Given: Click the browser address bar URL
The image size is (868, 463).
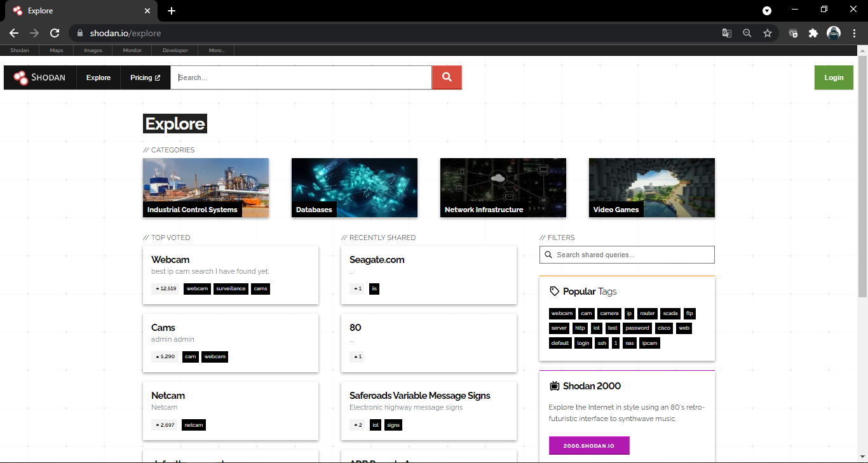Looking at the screenshot, I should click(125, 33).
